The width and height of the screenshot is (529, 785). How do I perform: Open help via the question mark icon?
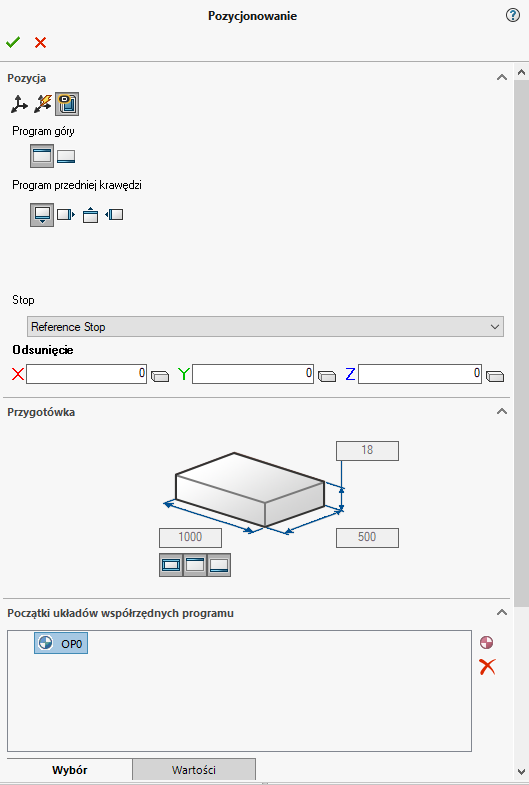512,16
